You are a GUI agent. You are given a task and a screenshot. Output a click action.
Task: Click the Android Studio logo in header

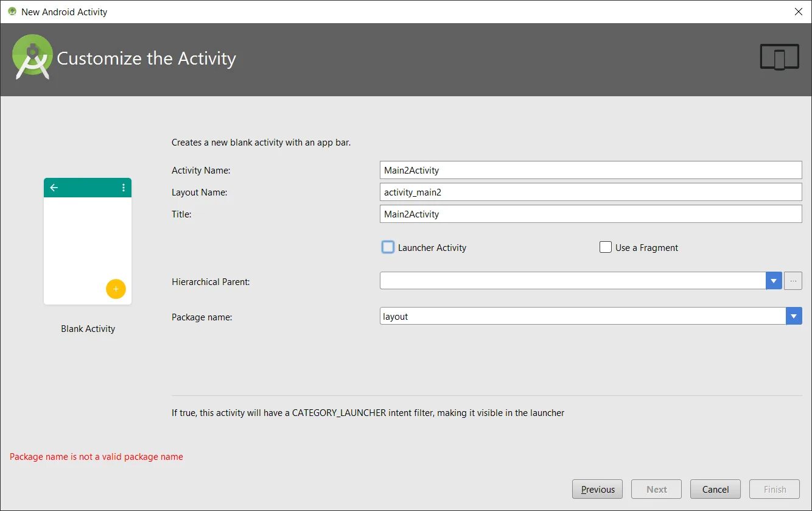[x=32, y=57]
